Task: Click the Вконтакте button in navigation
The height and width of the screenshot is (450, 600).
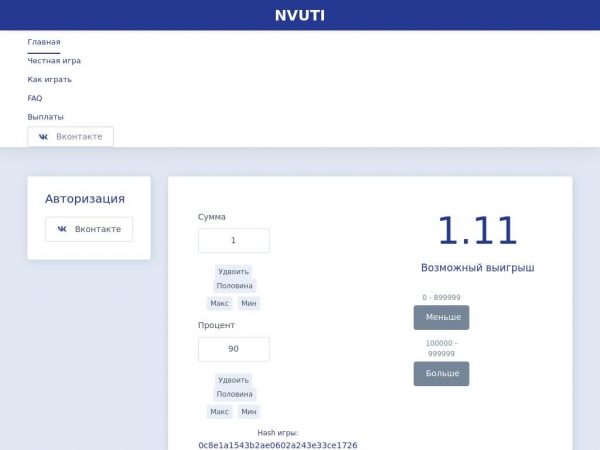Action: point(70,137)
